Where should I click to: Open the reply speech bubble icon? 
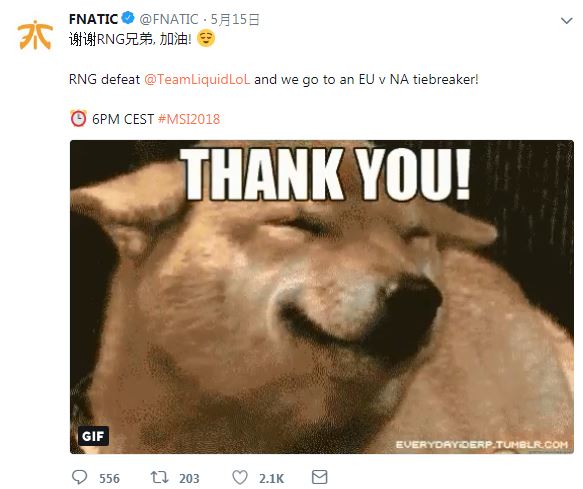(x=79, y=477)
